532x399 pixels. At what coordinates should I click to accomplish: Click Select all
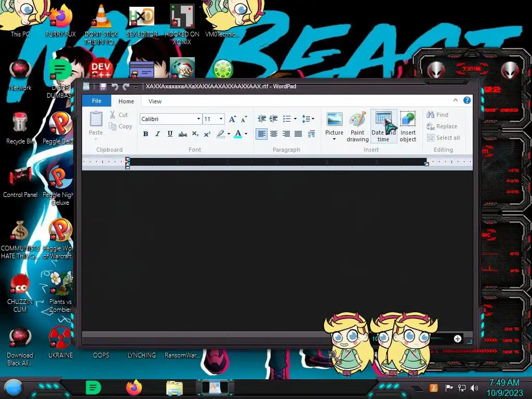click(444, 138)
